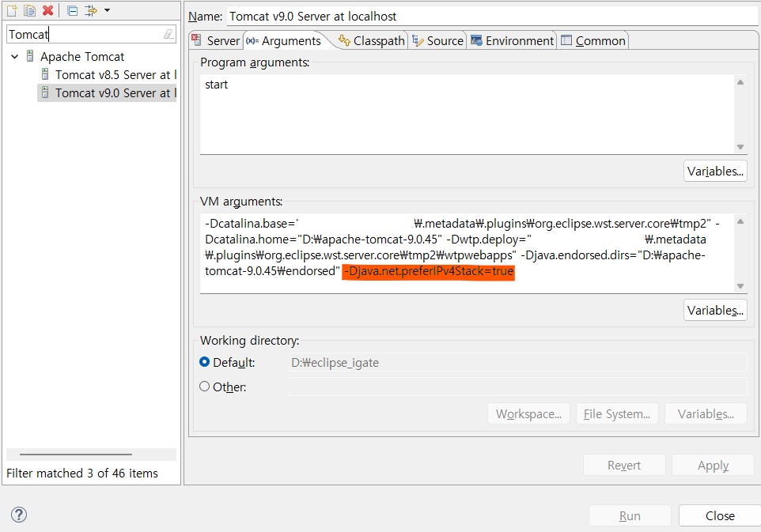
Task: Switch to the Classpath tab
Action: coord(372,41)
